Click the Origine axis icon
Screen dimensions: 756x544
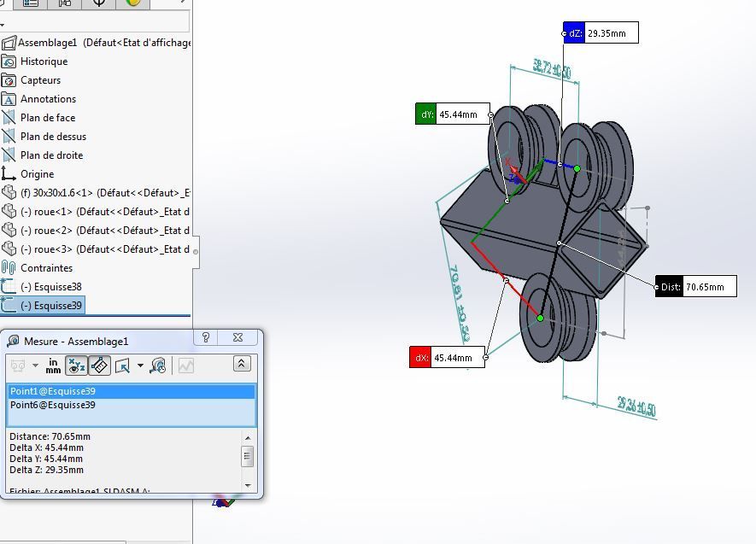click(9, 174)
